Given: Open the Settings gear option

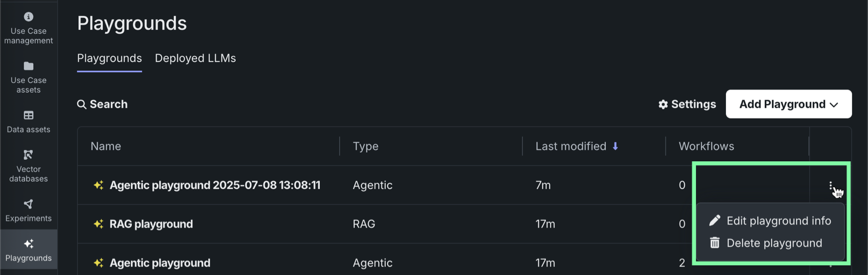Looking at the screenshot, I should coord(687,104).
